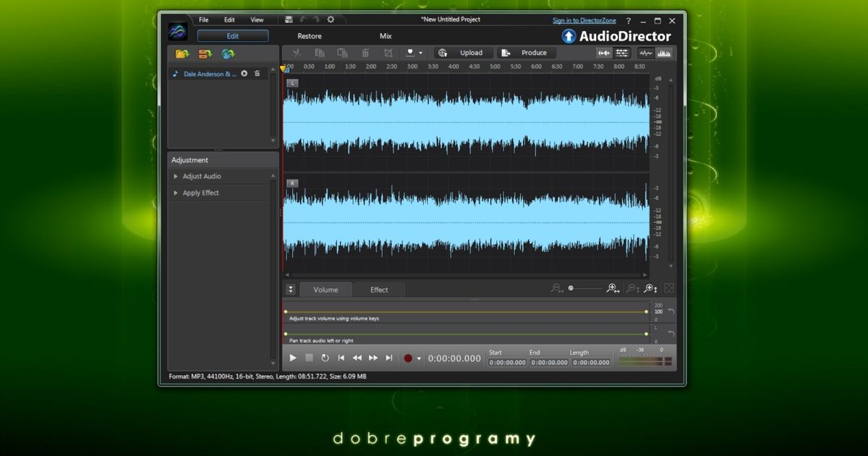
Task: Click the help question mark icon
Action: point(628,21)
